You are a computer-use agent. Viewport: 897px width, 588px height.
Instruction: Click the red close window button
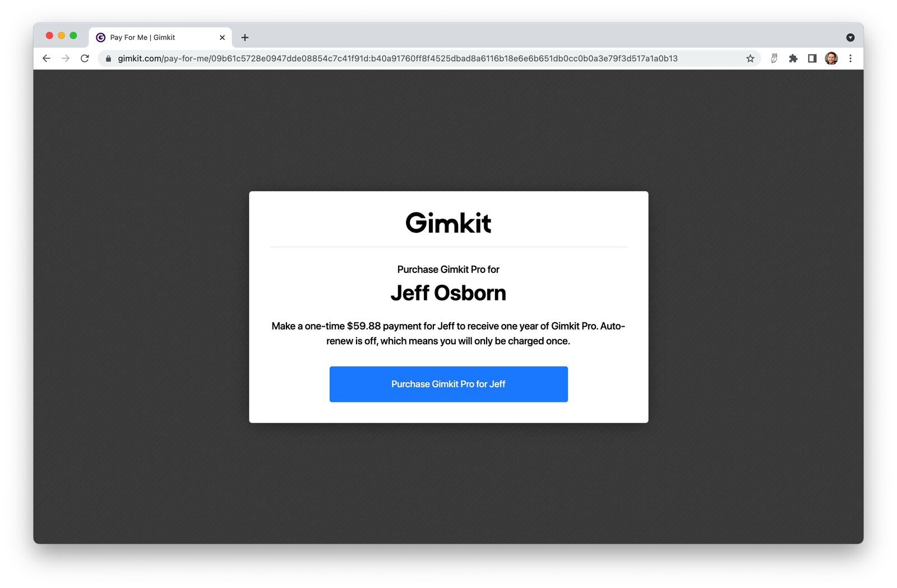[x=49, y=36]
